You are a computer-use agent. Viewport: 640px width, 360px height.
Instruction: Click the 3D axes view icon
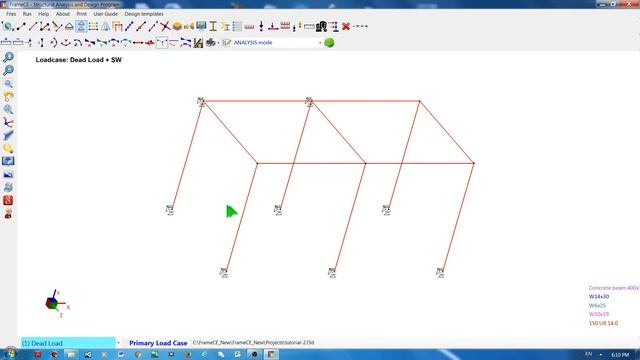pos(8,122)
